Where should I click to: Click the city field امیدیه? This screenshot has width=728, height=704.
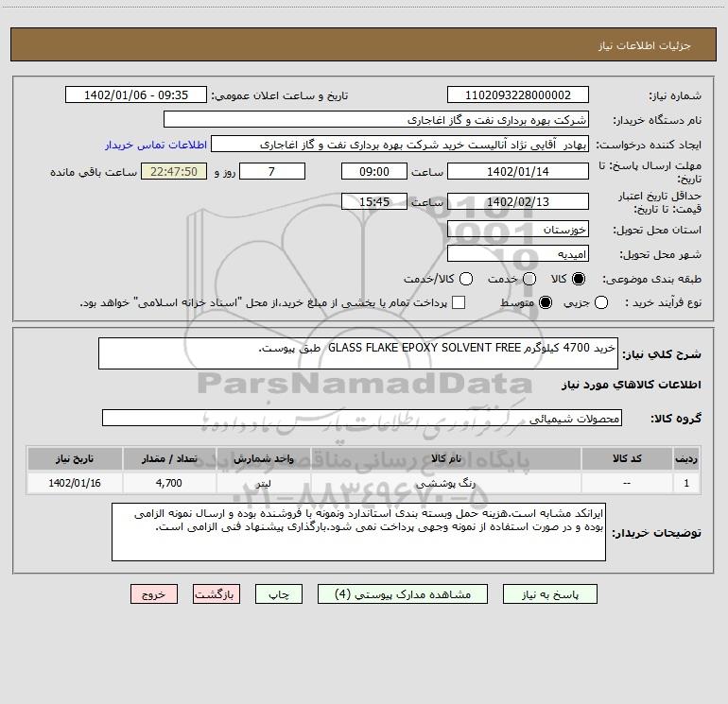[518, 254]
